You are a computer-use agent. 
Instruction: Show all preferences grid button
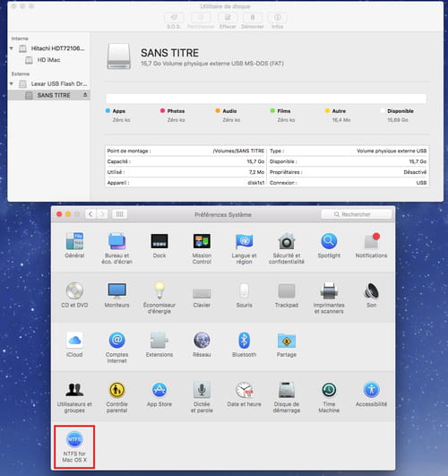(x=119, y=214)
